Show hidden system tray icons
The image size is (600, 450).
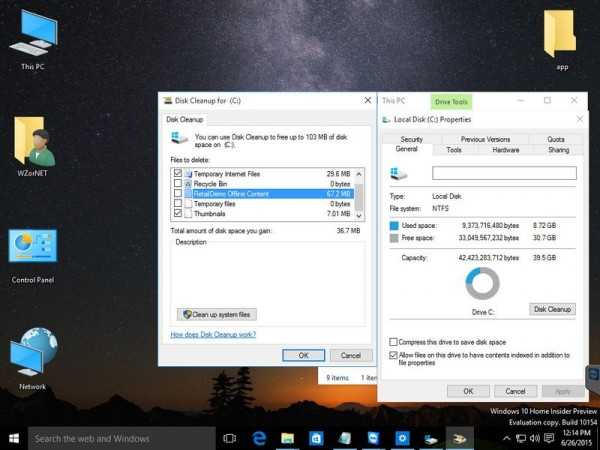click(x=506, y=439)
